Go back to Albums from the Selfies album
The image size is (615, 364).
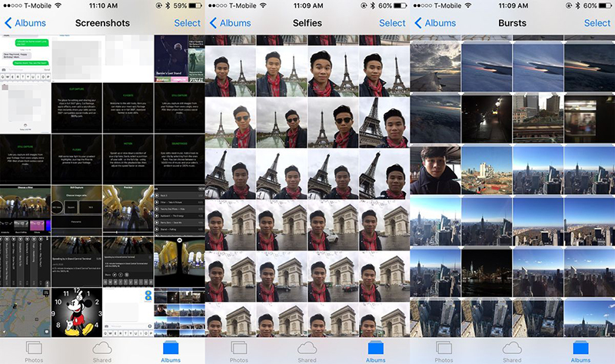[230, 23]
